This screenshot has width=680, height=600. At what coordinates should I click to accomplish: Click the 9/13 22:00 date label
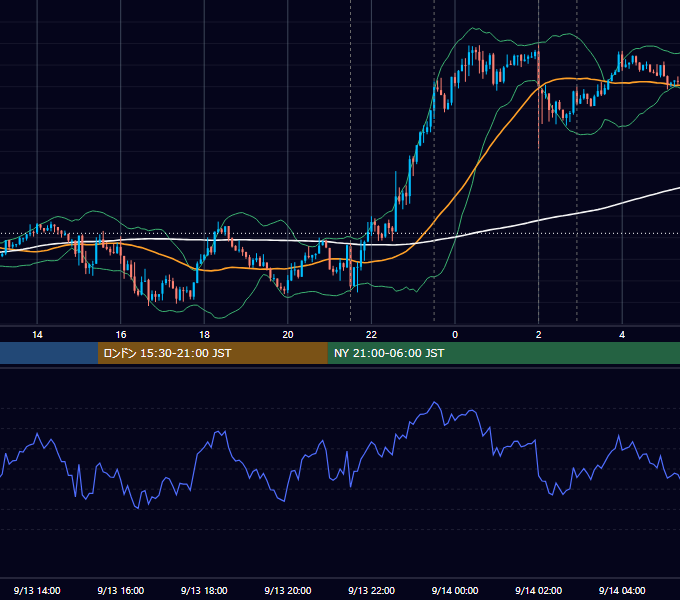[372, 590]
